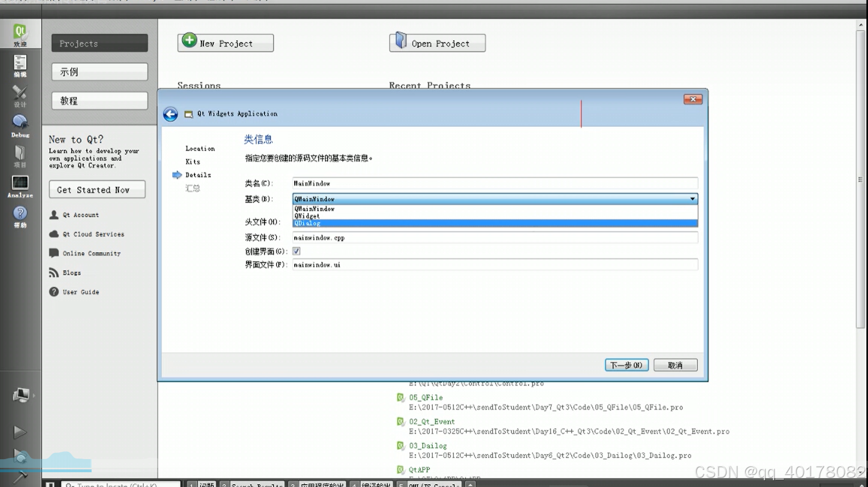868x487 pixels.
Task: Open the Analyze mode
Action: (20, 186)
